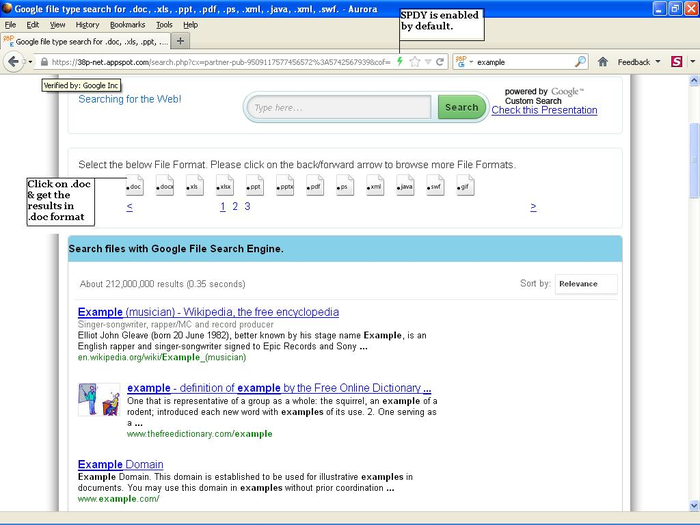Open the back history dropdown arrow
The height and width of the screenshot is (525, 700).
30,62
